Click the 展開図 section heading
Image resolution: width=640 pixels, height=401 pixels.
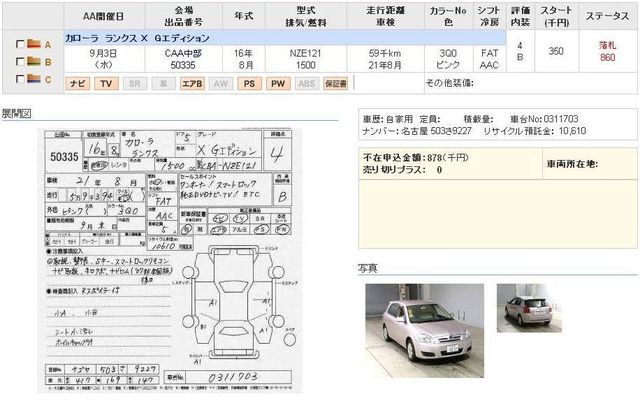click(x=16, y=114)
